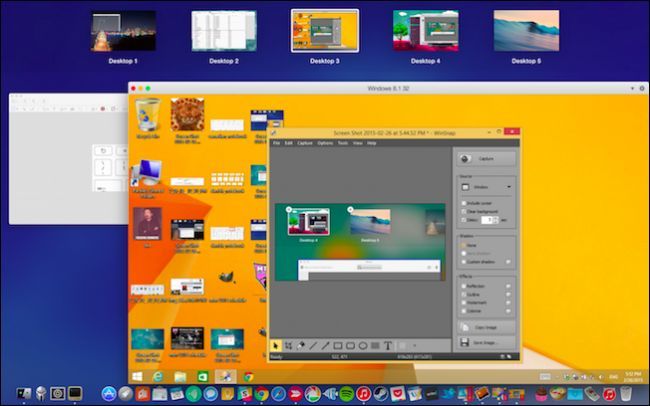
Task: Open Spotify from the Mac dock
Action: (347, 394)
